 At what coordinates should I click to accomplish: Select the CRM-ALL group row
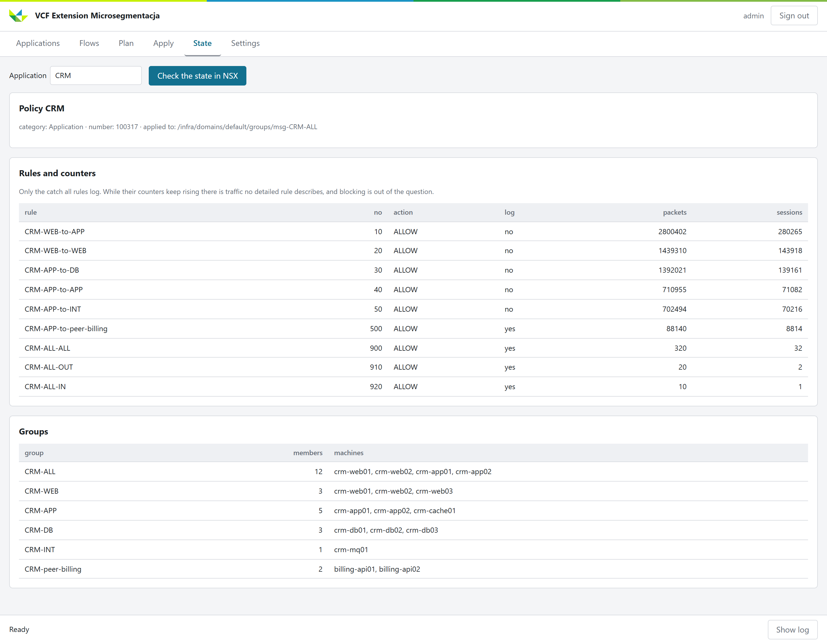[413, 472]
